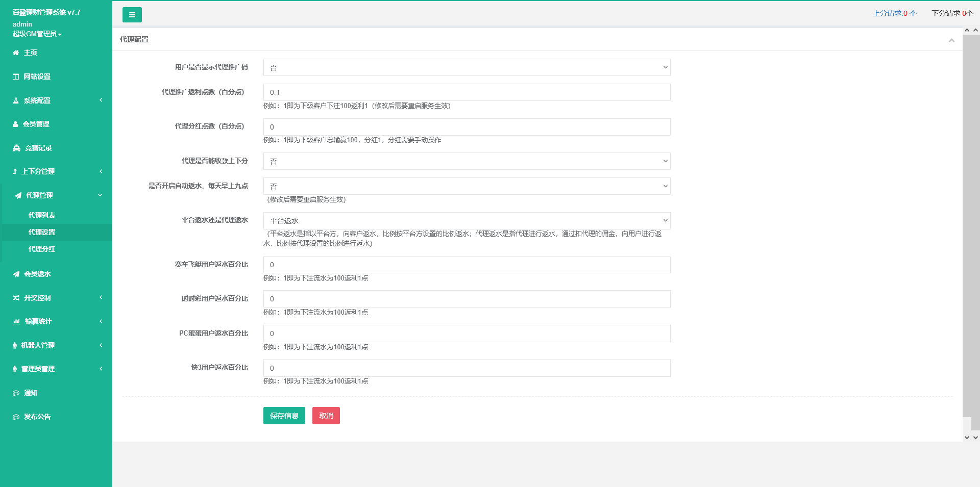Click the 竞猜记录 car icon
The height and width of the screenshot is (487, 980).
[x=16, y=148]
